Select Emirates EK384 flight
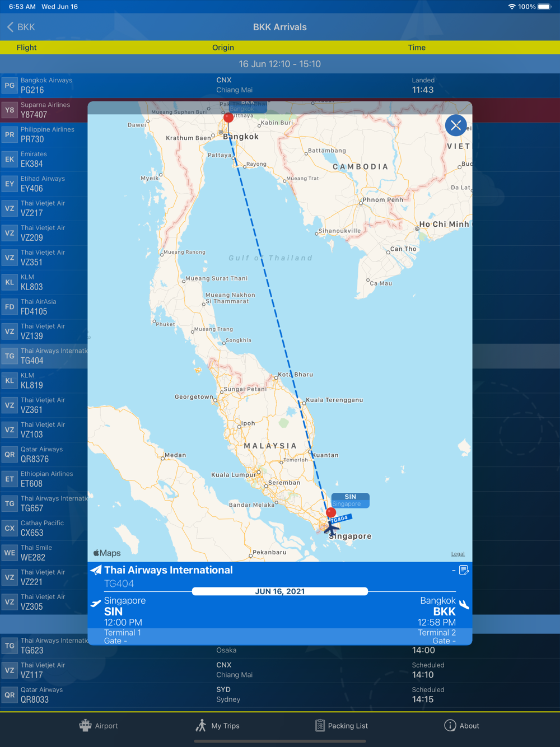Viewport: 560px width, 747px height. 44,160
